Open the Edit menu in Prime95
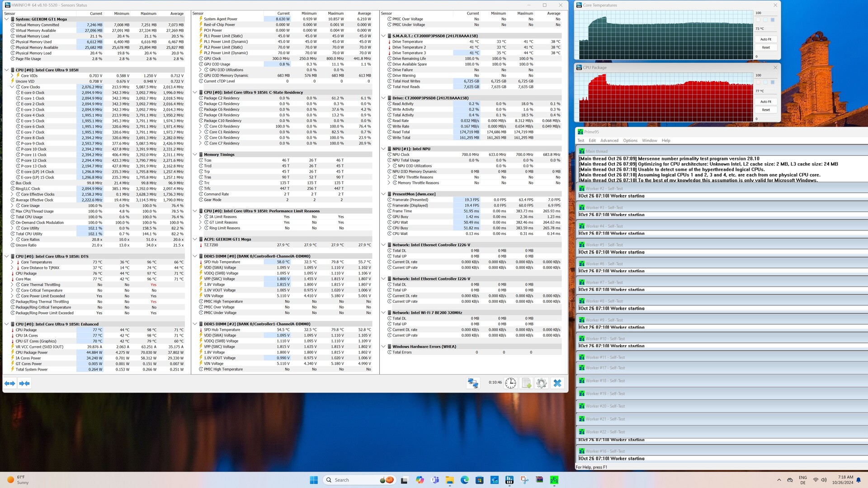 (592, 141)
